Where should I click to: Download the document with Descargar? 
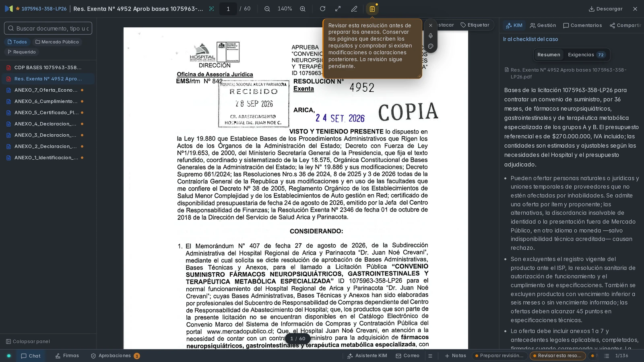click(x=606, y=9)
